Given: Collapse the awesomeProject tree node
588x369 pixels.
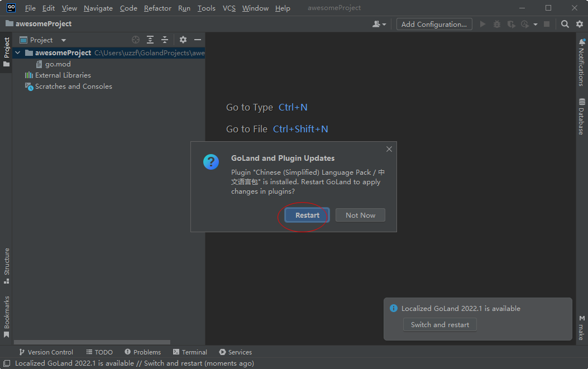Looking at the screenshot, I should pyautogui.click(x=18, y=53).
